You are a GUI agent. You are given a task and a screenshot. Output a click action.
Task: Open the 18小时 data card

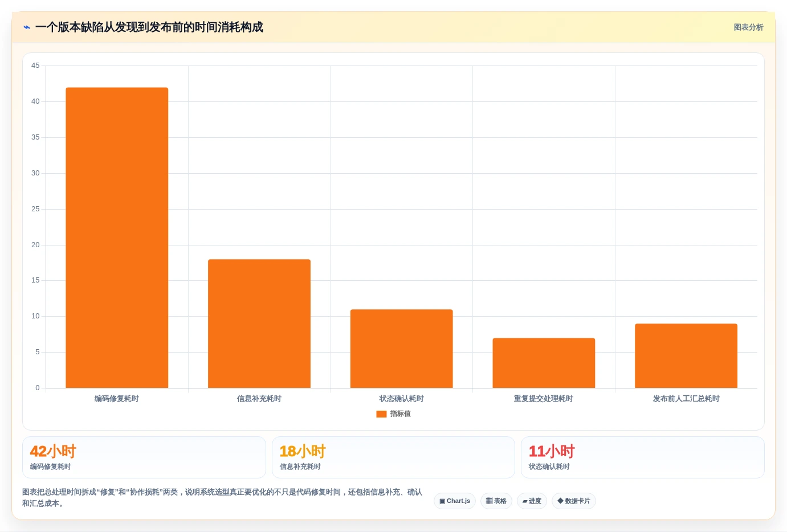pyautogui.click(x=393, y=457)
